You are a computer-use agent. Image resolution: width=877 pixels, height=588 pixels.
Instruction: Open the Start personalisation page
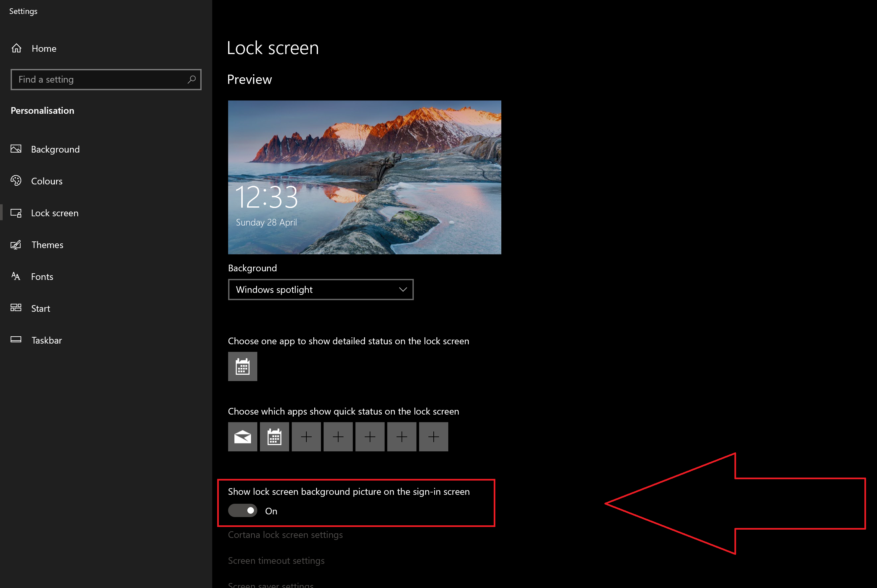[x=40, y=309]
